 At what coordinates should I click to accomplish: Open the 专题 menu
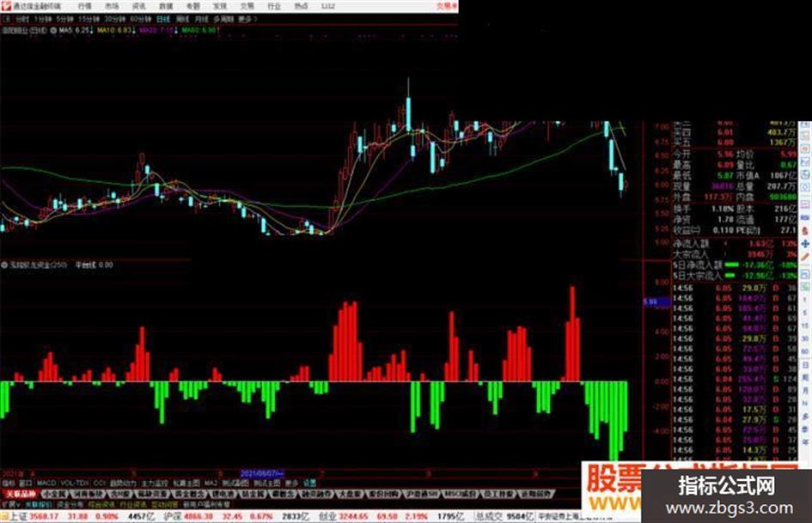192,6
